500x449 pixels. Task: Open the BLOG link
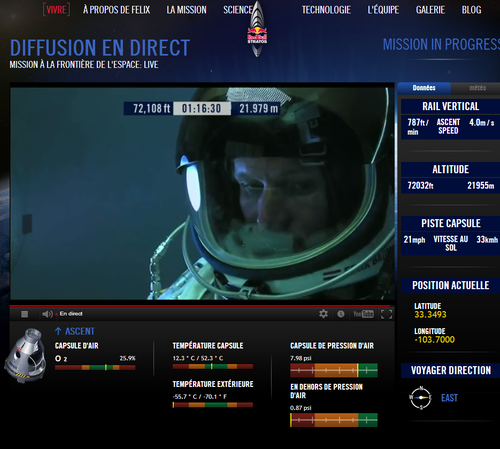click(x=472, y=10)
